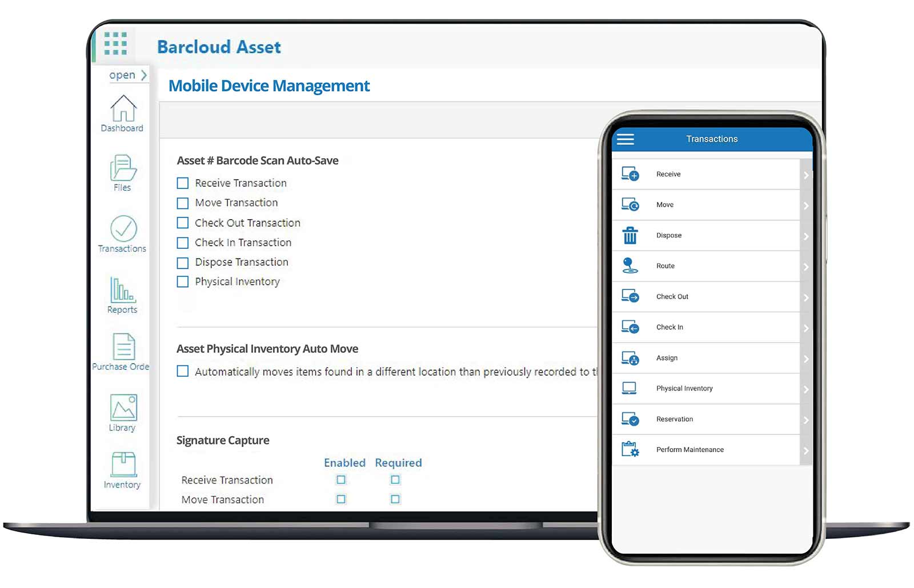Click the Signature Capture section heading

[x=223, y=440]
